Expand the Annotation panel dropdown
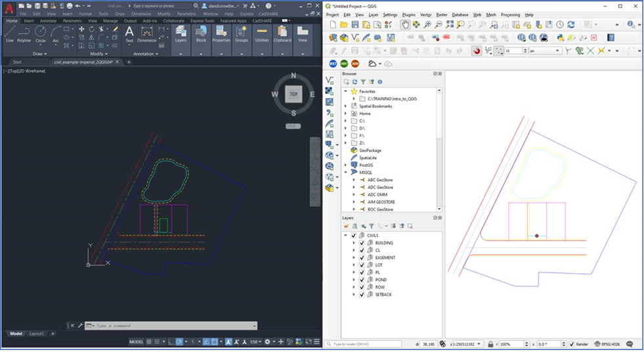The image size is (644, 352). coord(146,54)
